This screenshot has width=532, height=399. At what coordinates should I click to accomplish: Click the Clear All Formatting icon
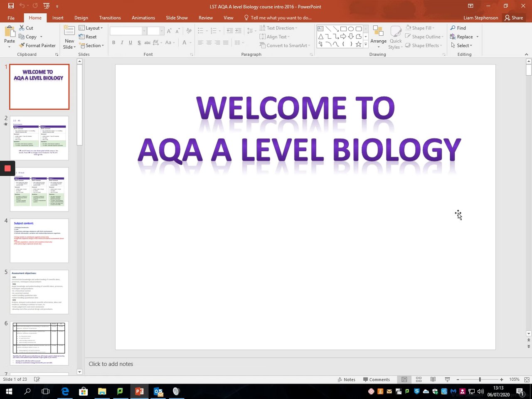(189, 31)
